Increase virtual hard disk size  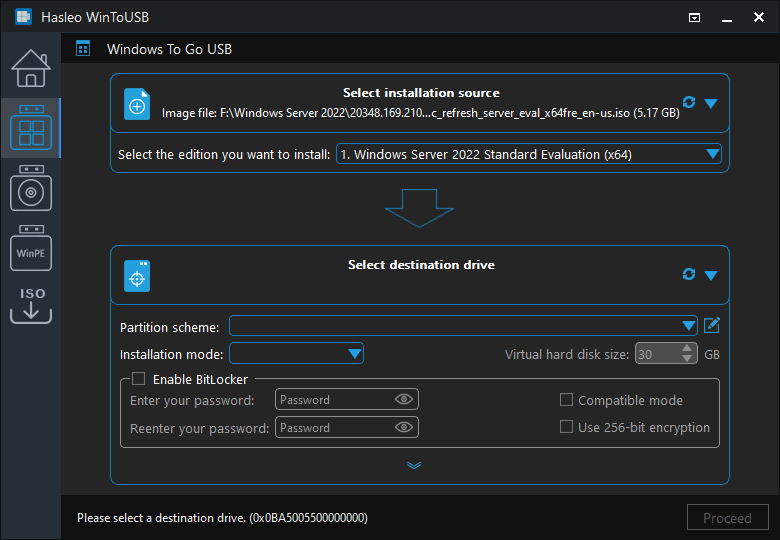687,348
